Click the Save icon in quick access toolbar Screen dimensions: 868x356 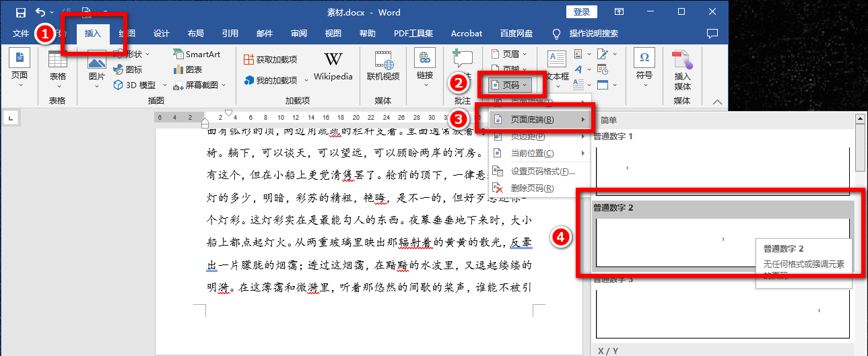click(x=20, y=12)
